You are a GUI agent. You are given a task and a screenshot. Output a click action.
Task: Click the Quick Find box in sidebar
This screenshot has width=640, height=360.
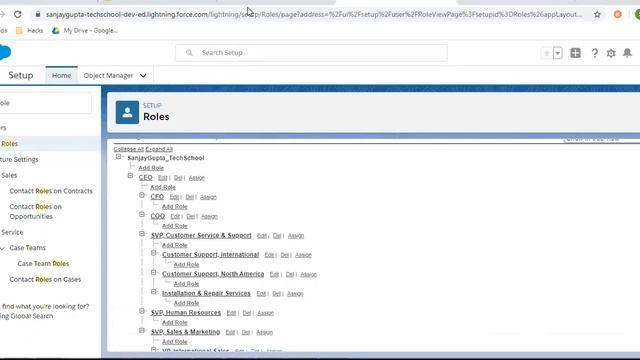45,103
